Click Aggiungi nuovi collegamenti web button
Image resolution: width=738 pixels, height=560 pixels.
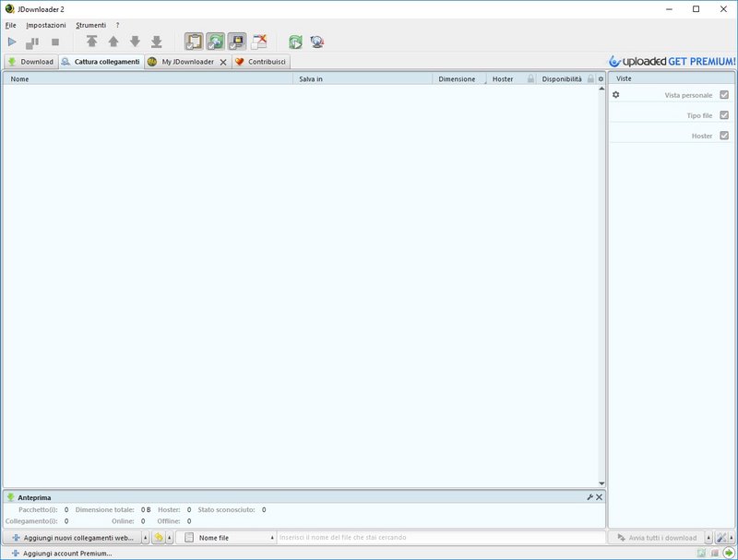[73, 538]
